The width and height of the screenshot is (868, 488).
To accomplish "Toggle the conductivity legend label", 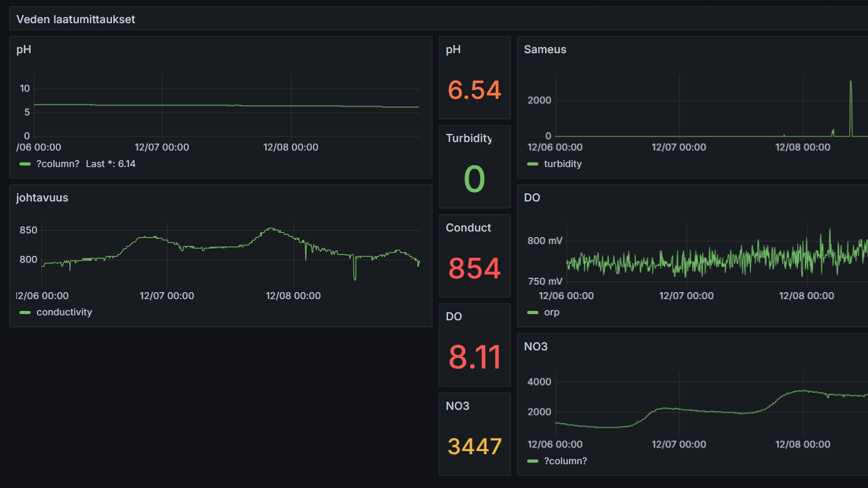I will point(64,312).
